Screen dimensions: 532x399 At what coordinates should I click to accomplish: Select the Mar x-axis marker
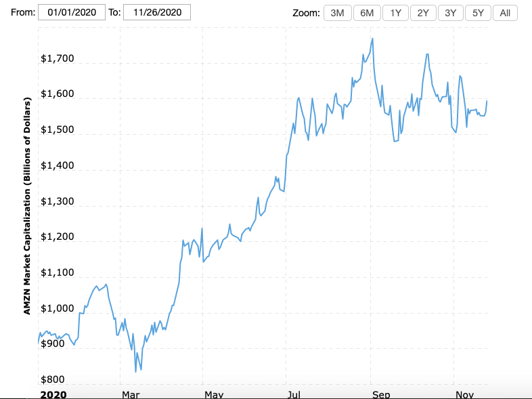tap(130, 394)
